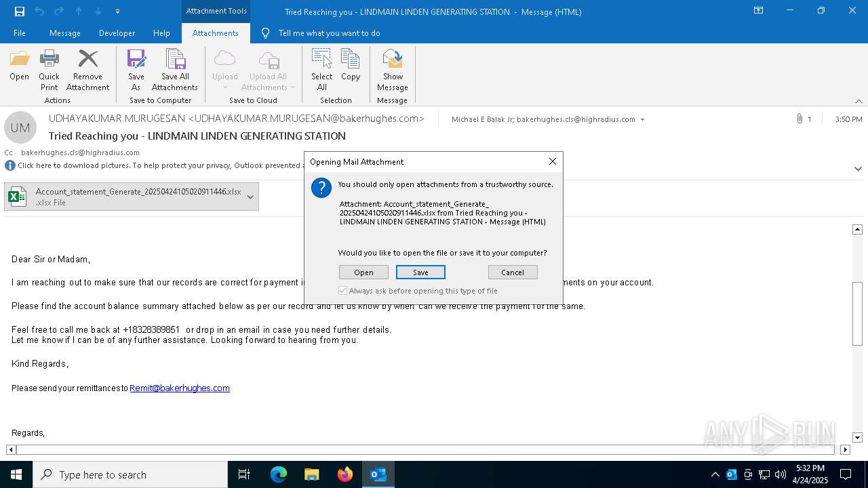Click the sender name UDHAYAKUMAR MURUGESAN
Image resolution: width=868 pixels, height=488 pixels.
tap(117, 119)
